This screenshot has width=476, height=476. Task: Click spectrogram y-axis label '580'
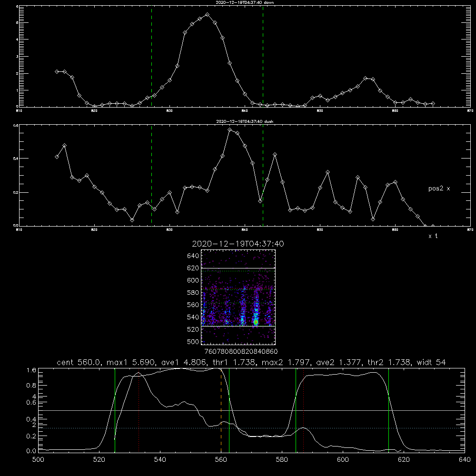pyautogui.click(x=193, y=293)
